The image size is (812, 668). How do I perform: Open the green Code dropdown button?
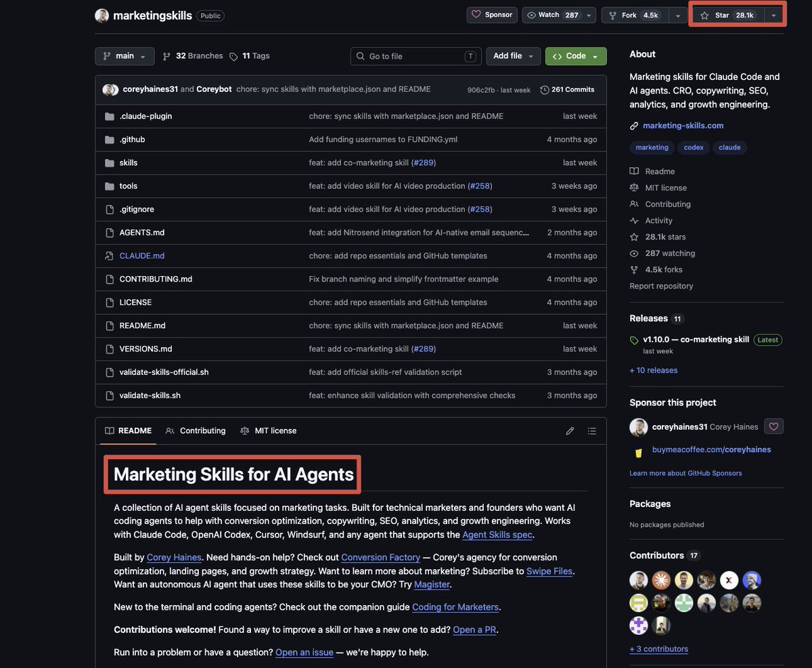click(576, 56)
